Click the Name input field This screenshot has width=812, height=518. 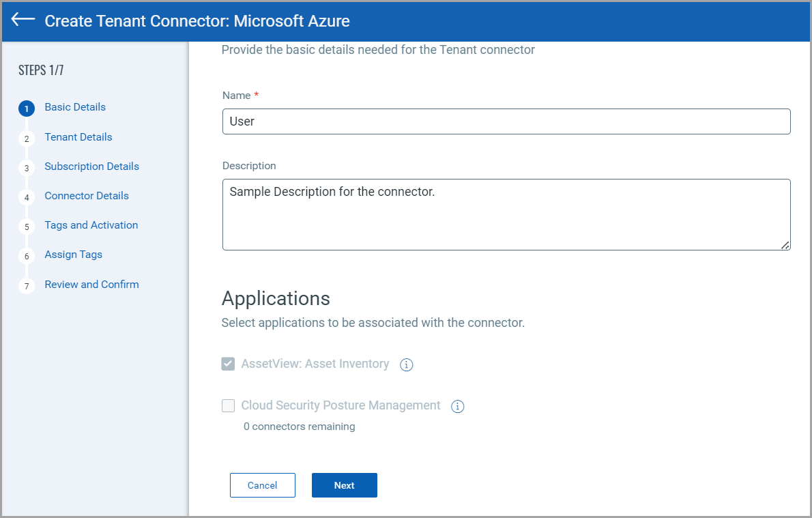(506, 121)
